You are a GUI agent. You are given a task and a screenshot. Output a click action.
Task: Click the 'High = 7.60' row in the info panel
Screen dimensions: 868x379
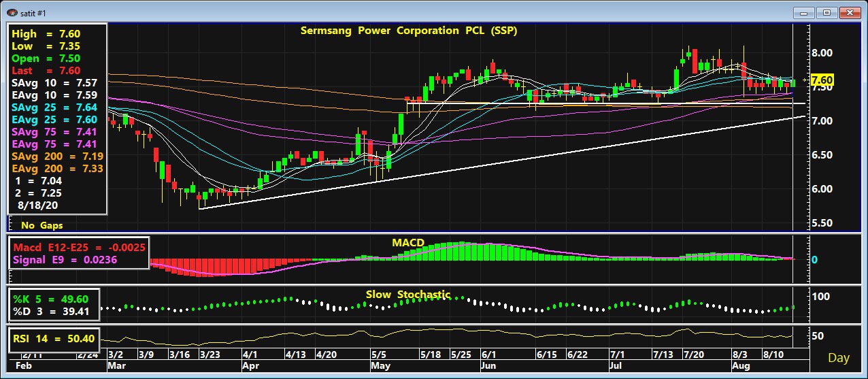click(x=46, y=34)
